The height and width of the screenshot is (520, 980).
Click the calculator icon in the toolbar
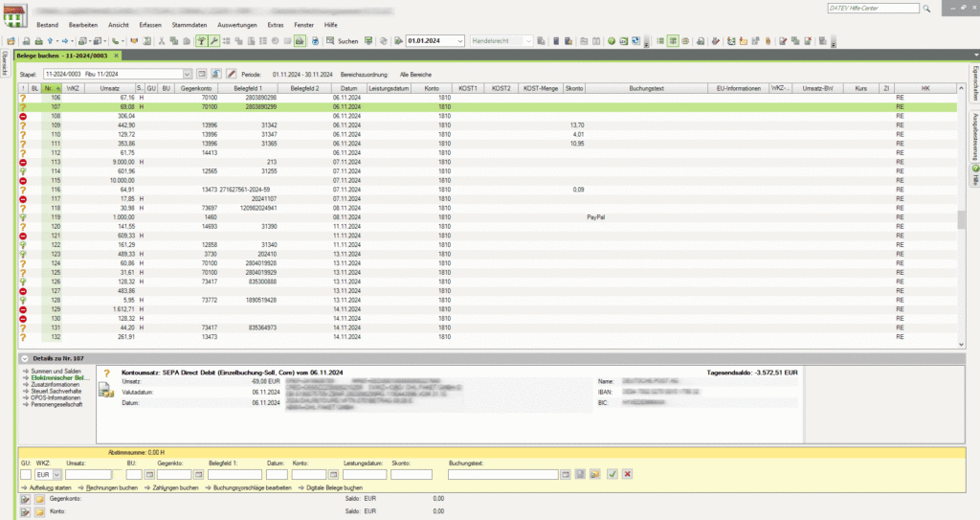[556, 40]
